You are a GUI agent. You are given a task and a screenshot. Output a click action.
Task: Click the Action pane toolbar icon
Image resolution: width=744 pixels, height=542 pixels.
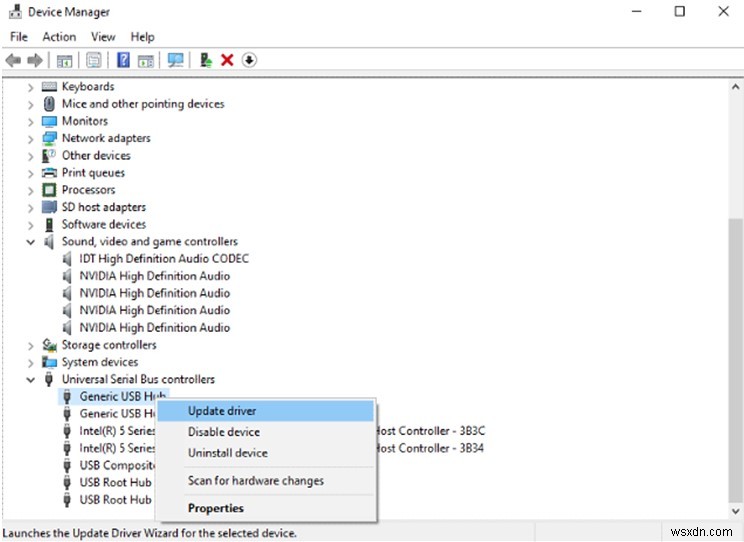point(146,61)
